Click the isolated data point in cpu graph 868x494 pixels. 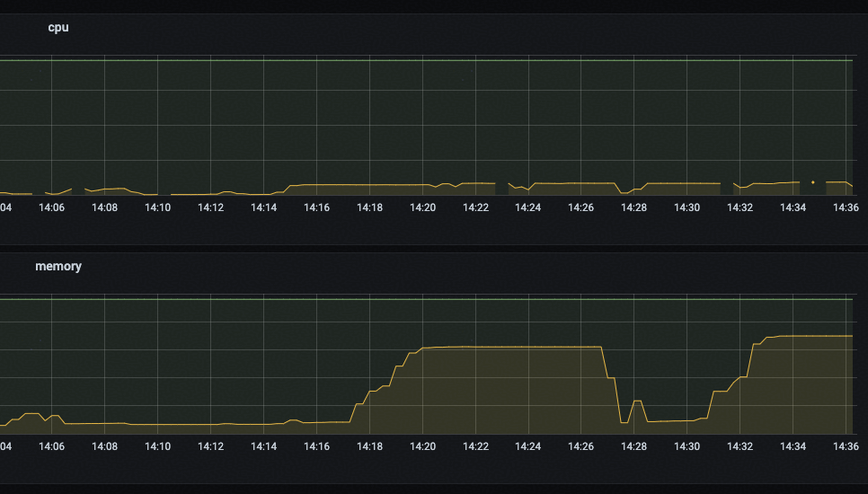tap(812, 182)
